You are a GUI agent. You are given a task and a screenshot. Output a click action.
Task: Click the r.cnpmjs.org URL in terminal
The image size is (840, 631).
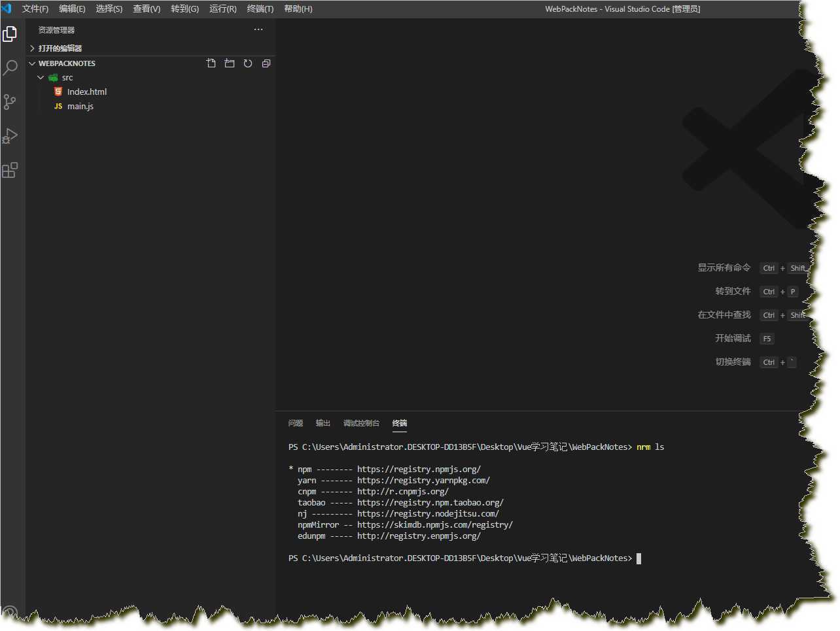pyautogui.click(x=403, y=492)
